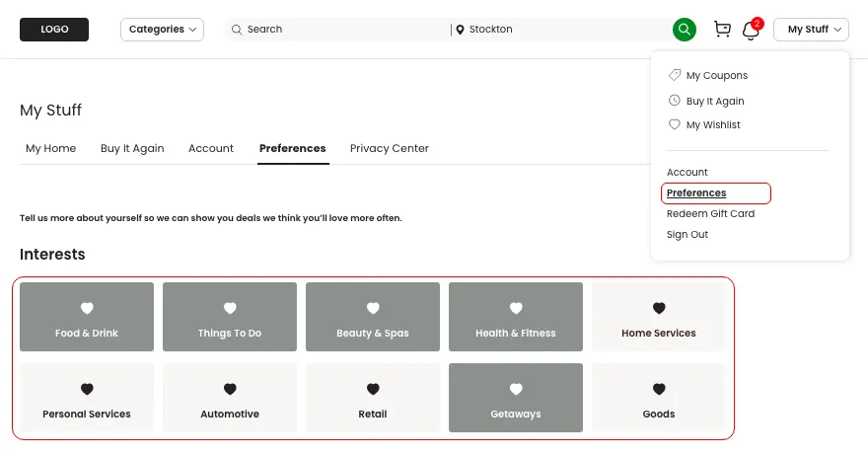The width and height of the screenshot is (868, 456).
Task: Click the magnifier icon inside search field
Action: [x=237, y=30]
